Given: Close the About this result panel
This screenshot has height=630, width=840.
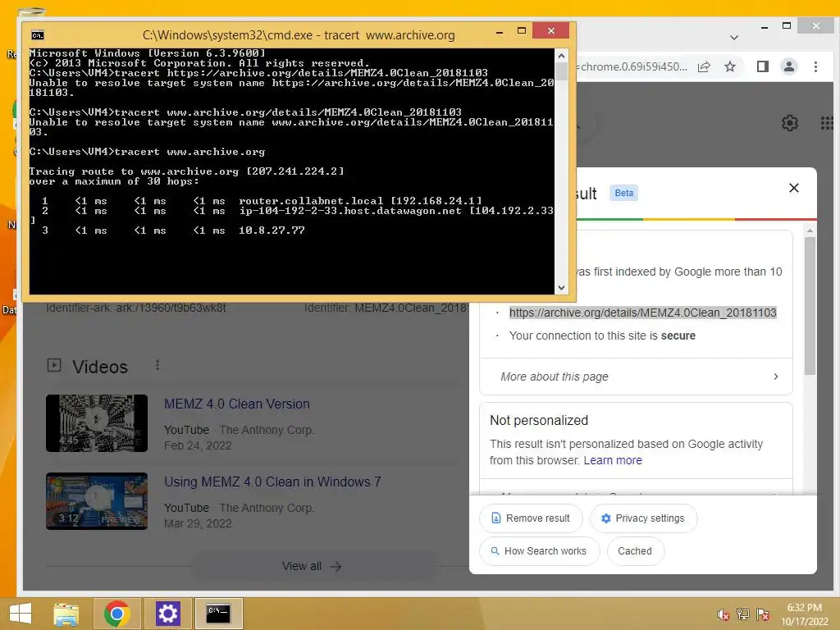Looking at the screenshot, I should tap(794, 188).
